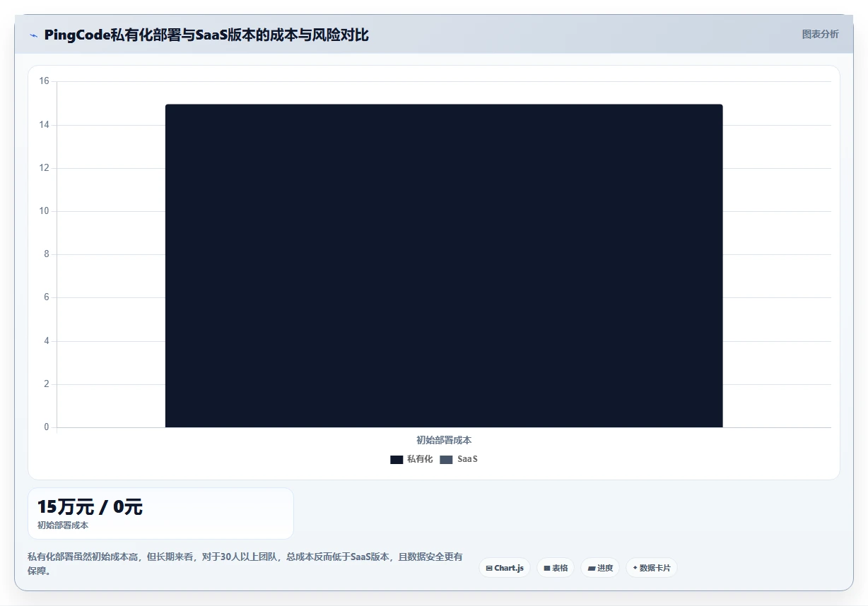Image resolution: width=868 pixels, height=606 pixels.
Task: Click the y-axis value 2
Action: 47,384
